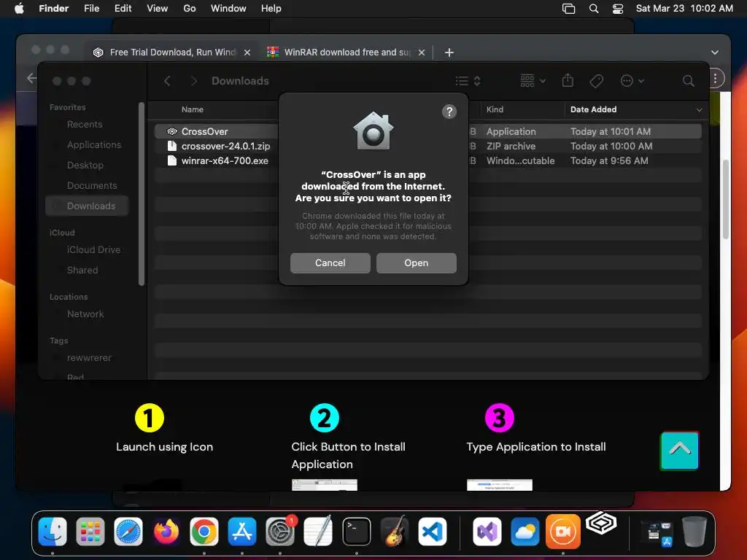
Task: Open iCloud Drive in sidebar
Action: [x=93, y=249]
